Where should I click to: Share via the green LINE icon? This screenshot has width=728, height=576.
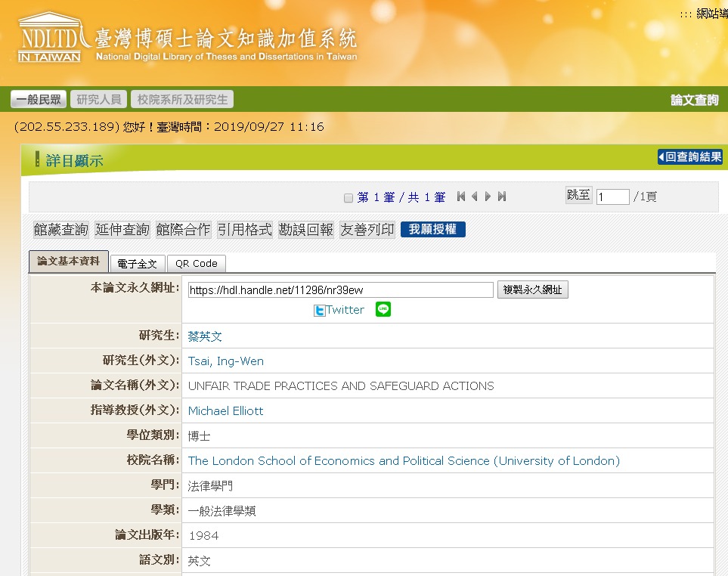point(383,309)
